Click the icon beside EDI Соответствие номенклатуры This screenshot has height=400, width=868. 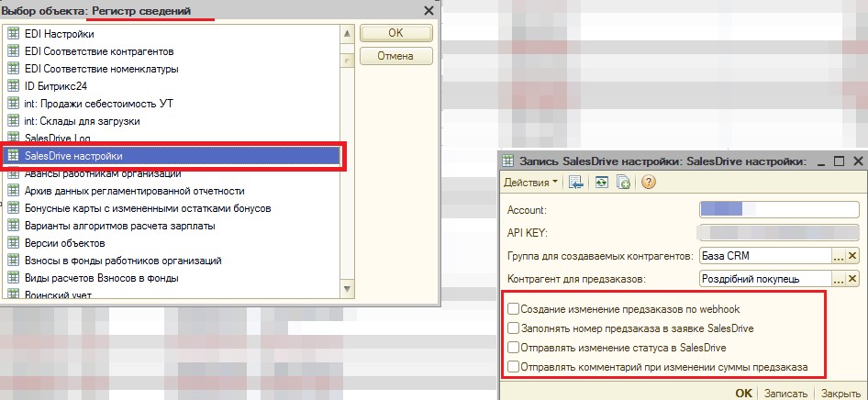click(x=14, y=69)
